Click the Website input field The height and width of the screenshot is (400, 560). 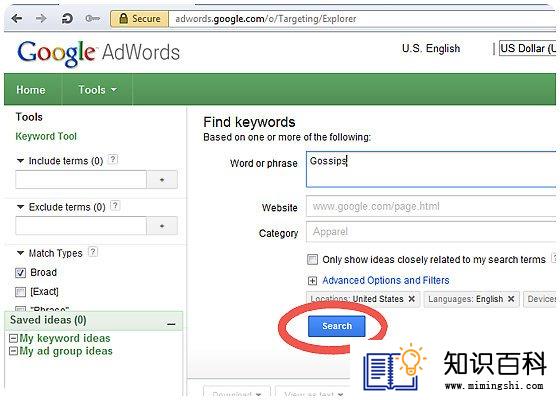[431, 206]
